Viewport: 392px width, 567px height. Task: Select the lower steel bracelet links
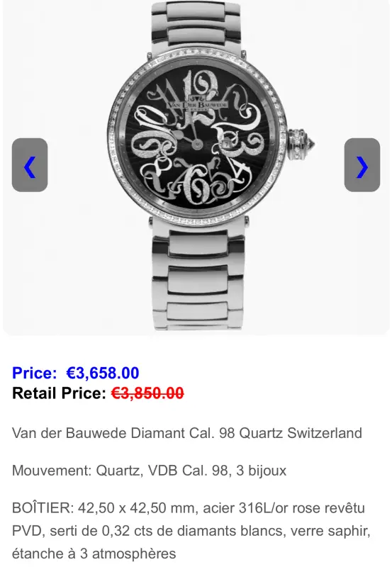[x=197, y=275]
